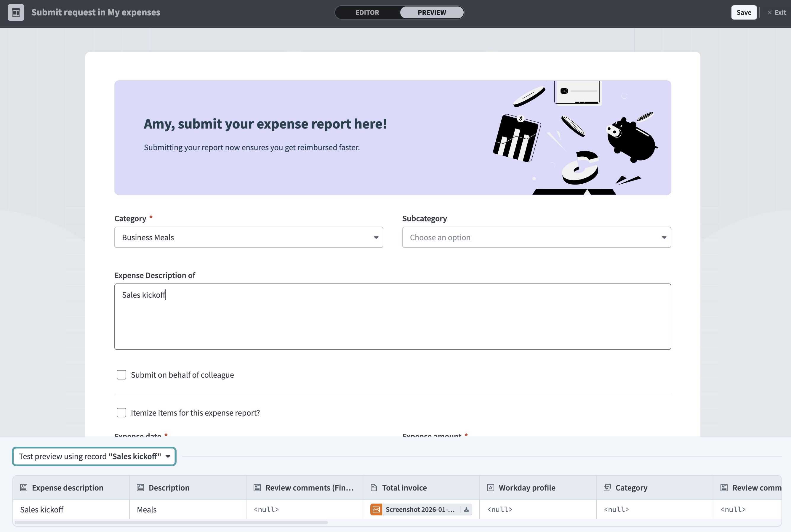Click the Screenshot image thumbnail icon
This screenshot has width=791, height=532.
(x=376, y=509)
